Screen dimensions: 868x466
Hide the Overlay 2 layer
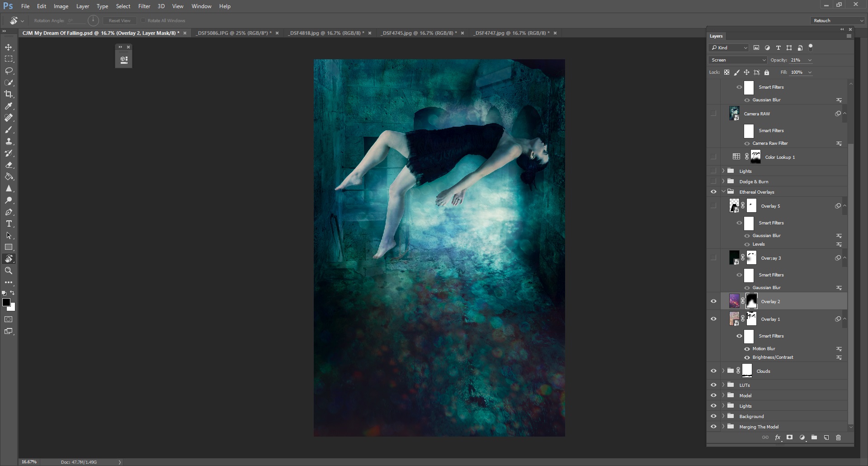(x=713, y=301)
